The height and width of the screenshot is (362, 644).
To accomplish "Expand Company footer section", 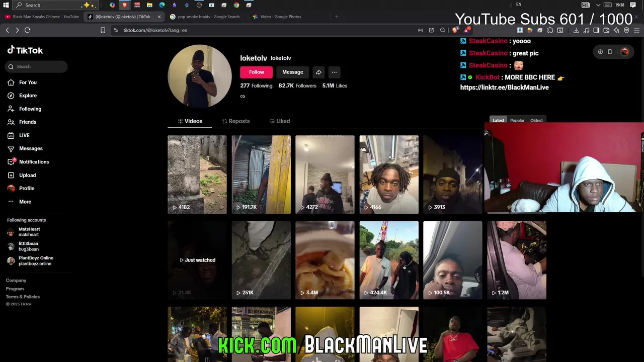I will pyautogui.click(x=16, y=281).
